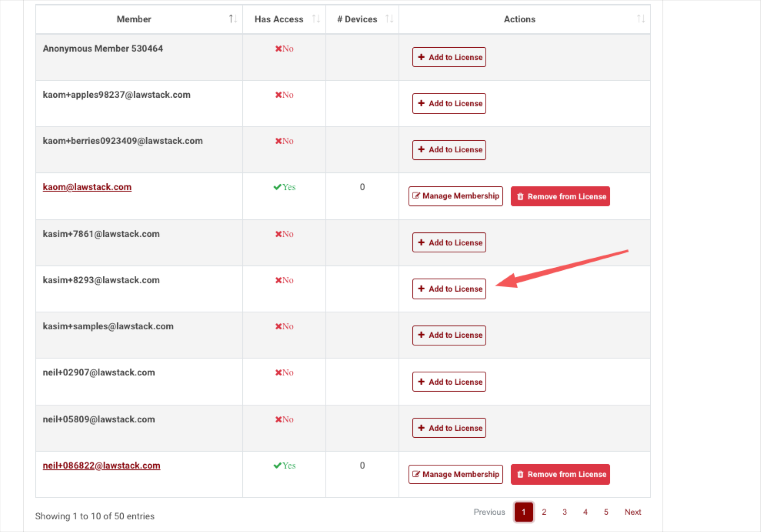Select current page 1 button
This screenshot has height=532, width=761.
coord(524,512)
